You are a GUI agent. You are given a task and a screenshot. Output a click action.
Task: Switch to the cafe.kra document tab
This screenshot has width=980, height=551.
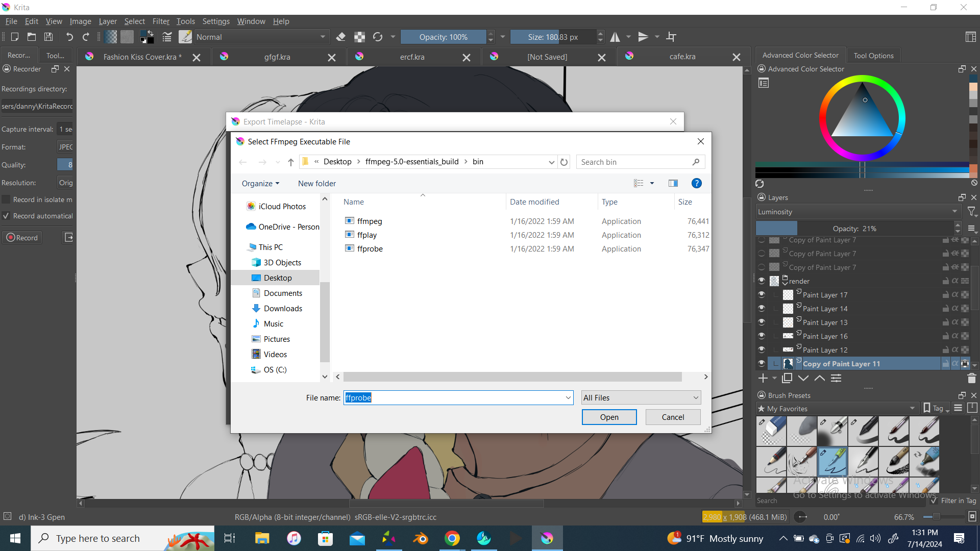[682, 57]
